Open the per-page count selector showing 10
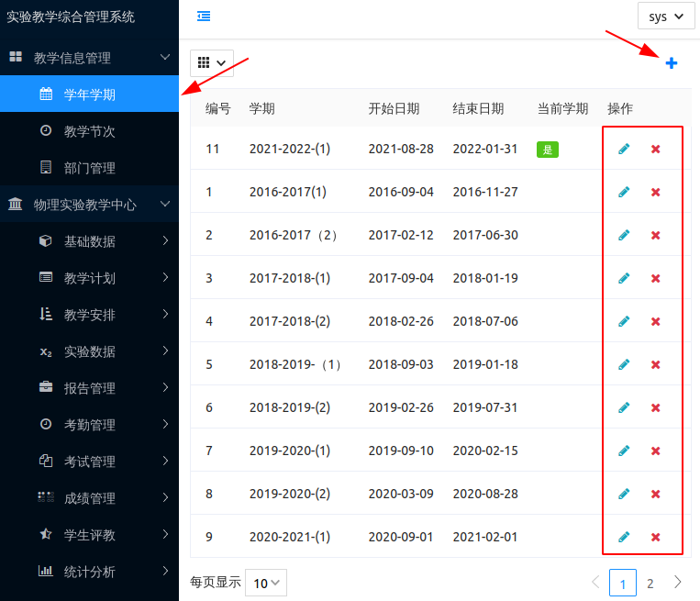This screenshot has width=700, height=601. 266,583
